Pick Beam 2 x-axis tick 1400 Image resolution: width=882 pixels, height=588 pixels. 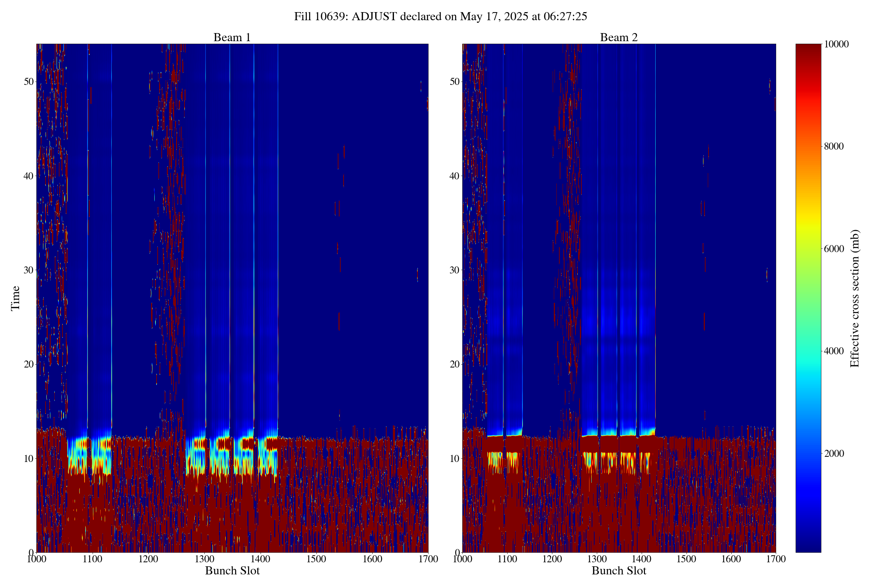tap(642, 559)
